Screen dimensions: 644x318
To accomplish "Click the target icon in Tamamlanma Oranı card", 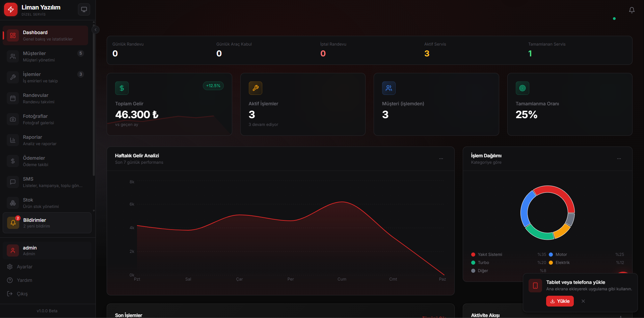I will 522,88.
